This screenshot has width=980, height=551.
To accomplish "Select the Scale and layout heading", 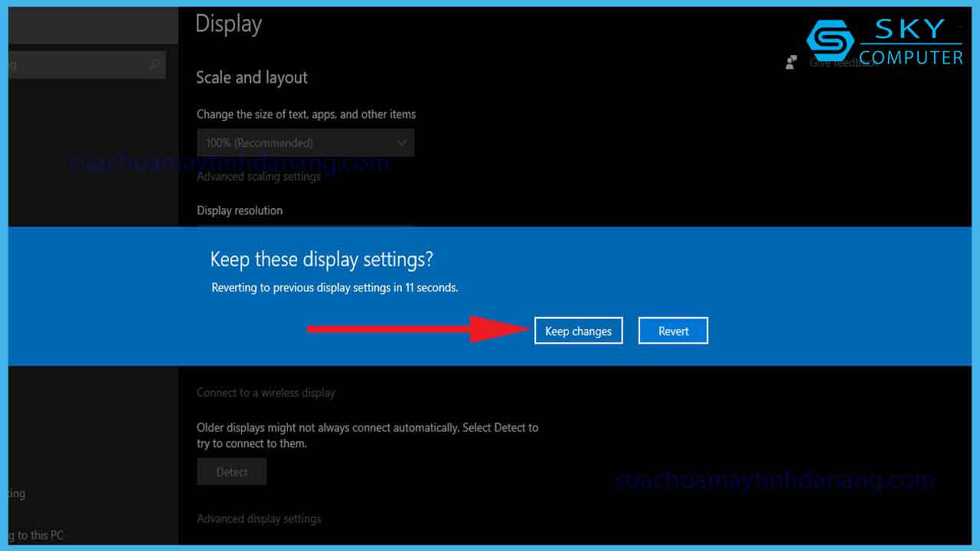I will coord(252,77).
